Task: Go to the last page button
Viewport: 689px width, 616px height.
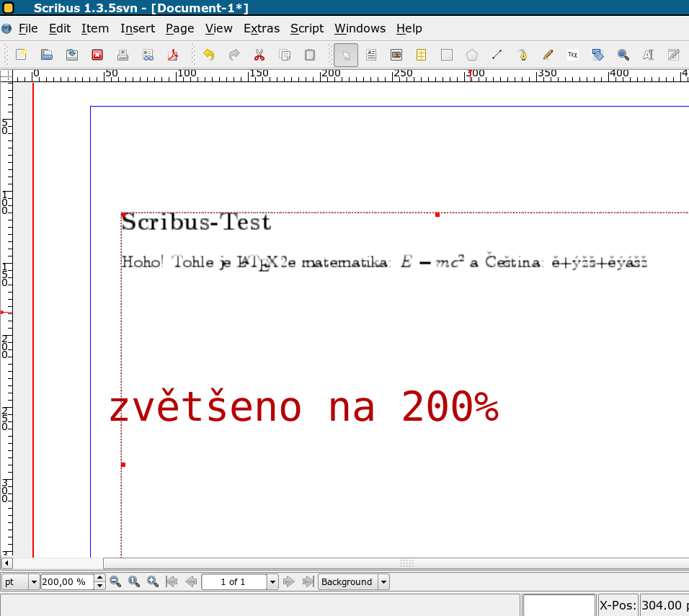Action: tap(308, 581)
